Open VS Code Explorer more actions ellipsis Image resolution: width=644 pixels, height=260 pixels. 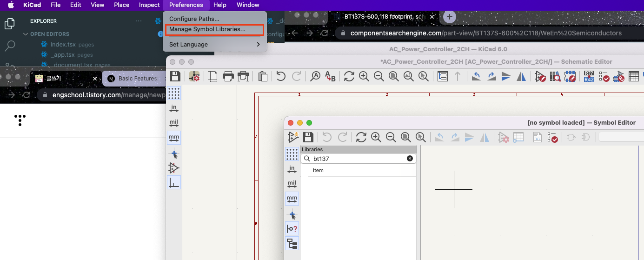[x=139, y=21]
